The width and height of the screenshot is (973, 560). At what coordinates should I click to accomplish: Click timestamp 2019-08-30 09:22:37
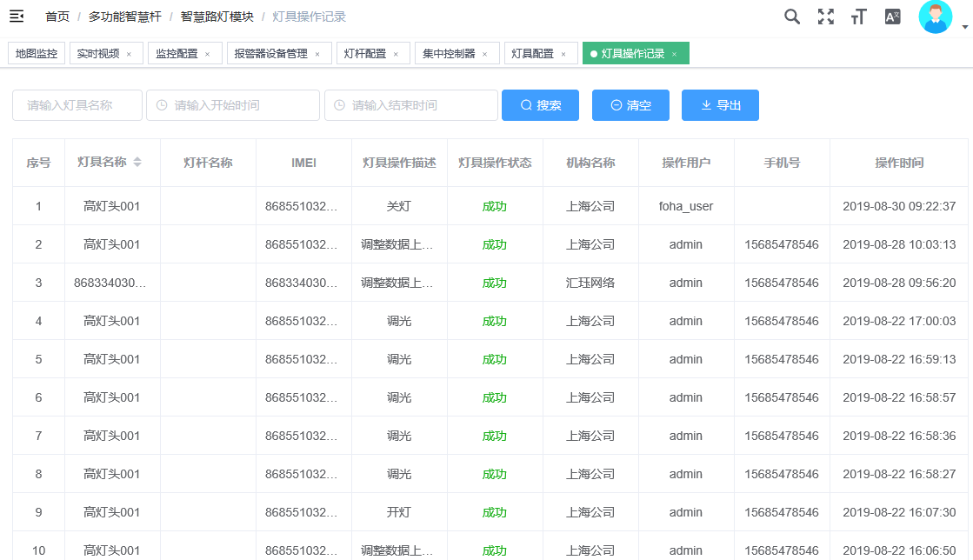(899, 206)
